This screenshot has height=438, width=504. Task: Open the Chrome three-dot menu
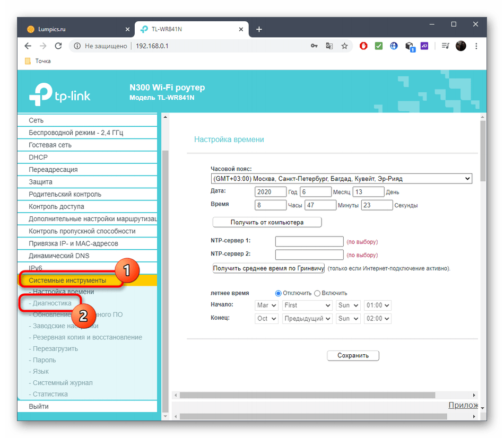coord(476,46)
